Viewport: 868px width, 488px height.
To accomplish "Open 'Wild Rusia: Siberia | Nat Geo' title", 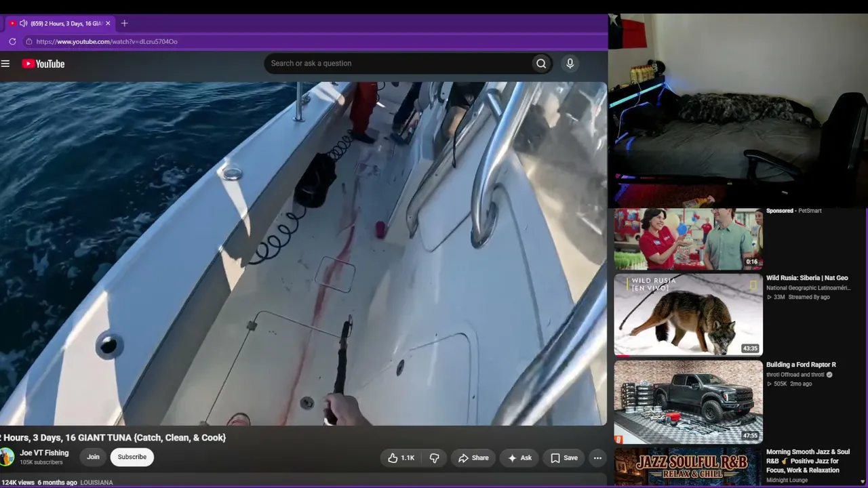I will point(807,278).
